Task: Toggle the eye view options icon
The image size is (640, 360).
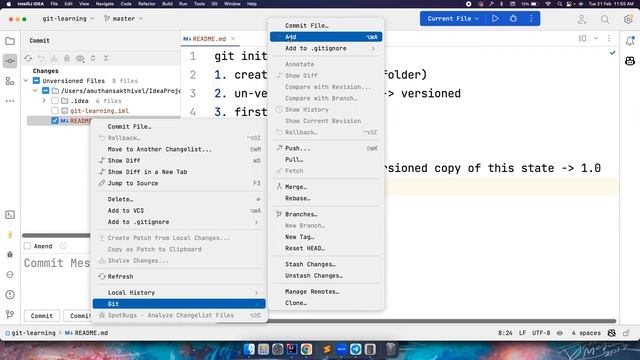Action: [80, 58]
